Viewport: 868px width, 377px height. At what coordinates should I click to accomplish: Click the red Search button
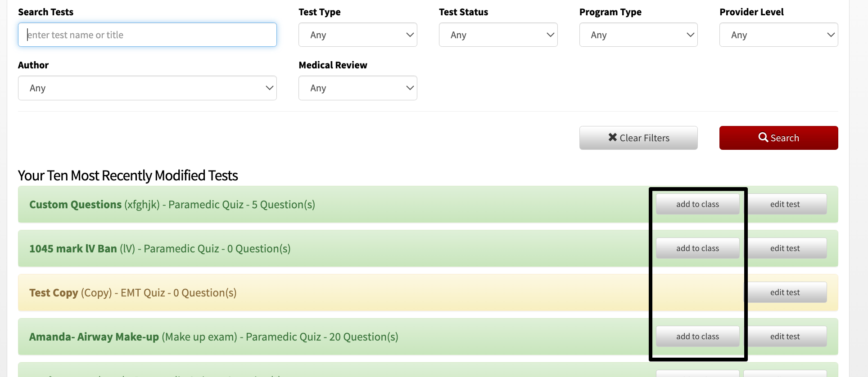pyautogui.click(x=779, y=138)
